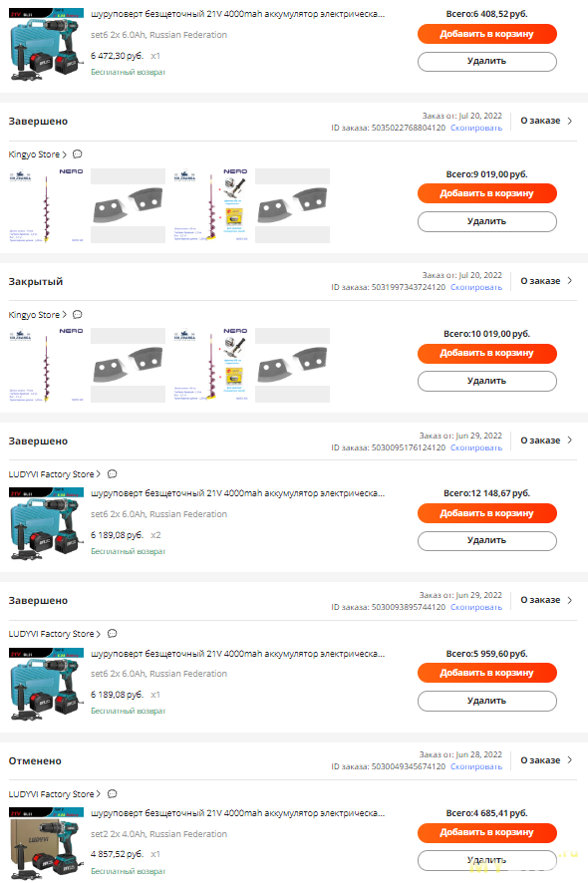Click Скопировать for order 5030093895744120
Screen dimensions: 588x883
point(476,607)
